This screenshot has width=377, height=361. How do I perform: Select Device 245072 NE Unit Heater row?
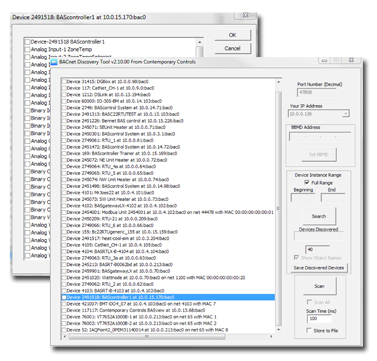point(117,160)
